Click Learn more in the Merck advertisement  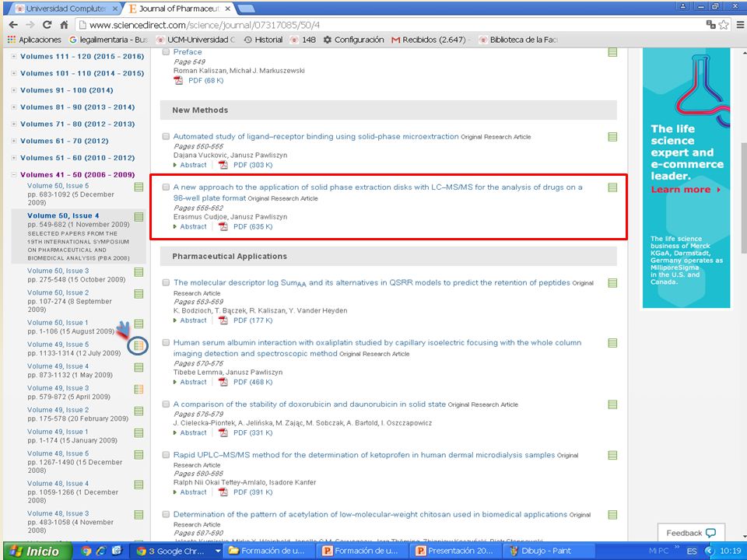685,190
